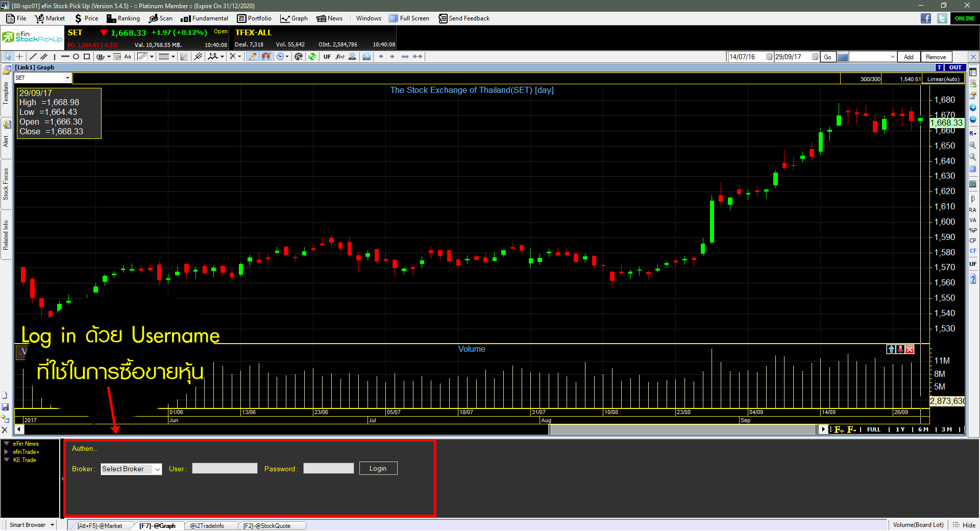The width and height of the screenshot is (980, 531).
Task: Expand the Smart Browser dropdown
Action: click(52, 525)
